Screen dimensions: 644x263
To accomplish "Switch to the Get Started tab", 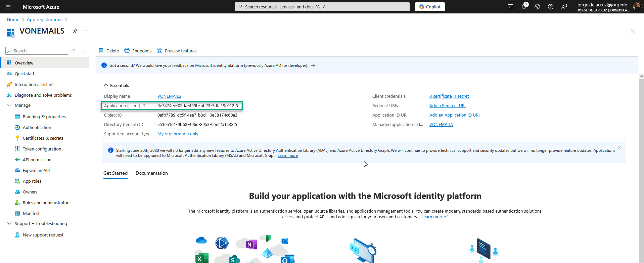I will (116, 173).
